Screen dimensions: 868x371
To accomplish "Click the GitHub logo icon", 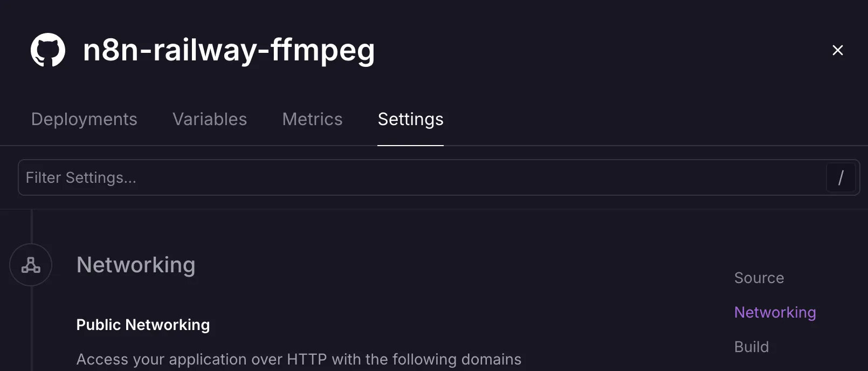I will [x=48, y=50].
